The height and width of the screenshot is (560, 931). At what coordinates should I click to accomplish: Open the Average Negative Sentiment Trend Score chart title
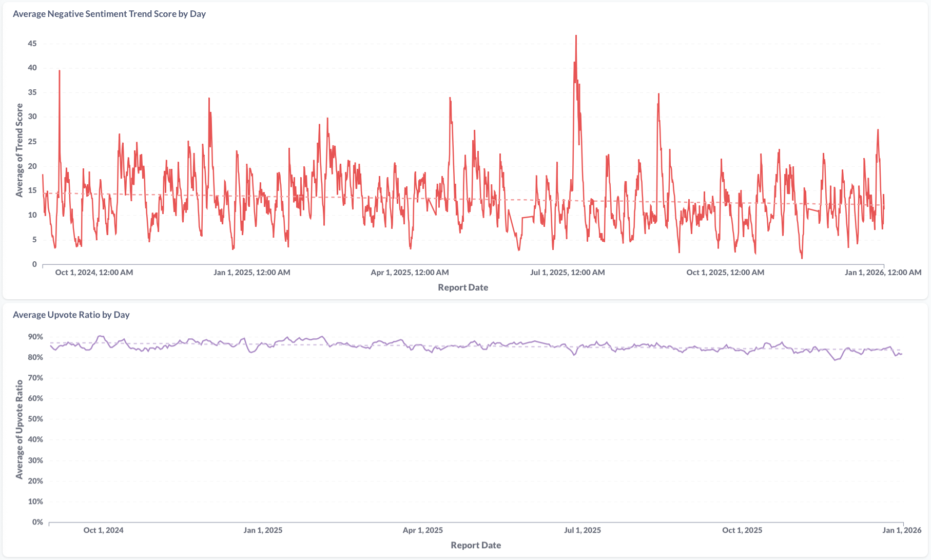click(109, 14)
